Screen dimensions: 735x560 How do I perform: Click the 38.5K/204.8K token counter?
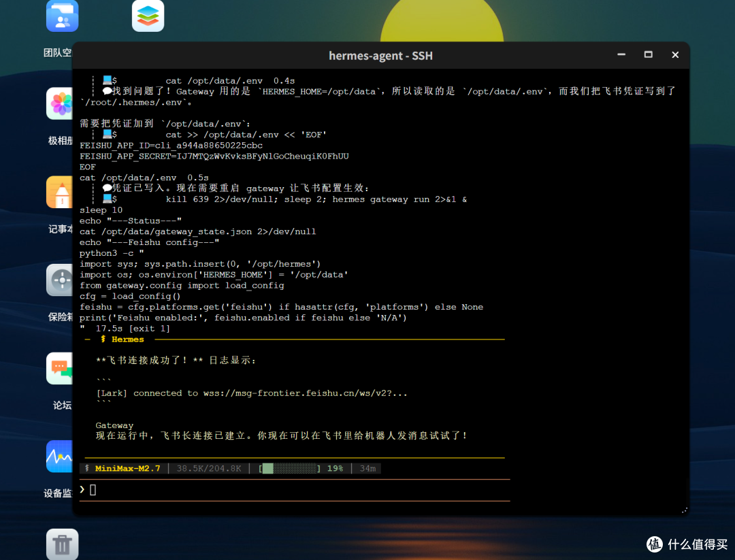[x=209, y=468]
